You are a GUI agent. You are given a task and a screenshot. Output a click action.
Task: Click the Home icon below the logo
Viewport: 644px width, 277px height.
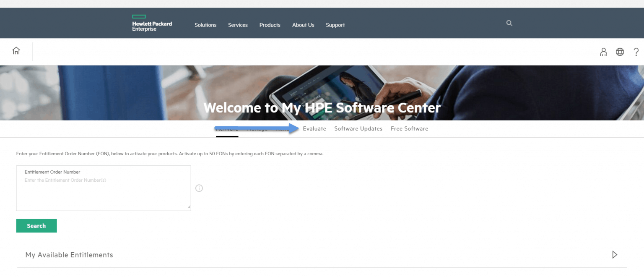click(16, 50)
